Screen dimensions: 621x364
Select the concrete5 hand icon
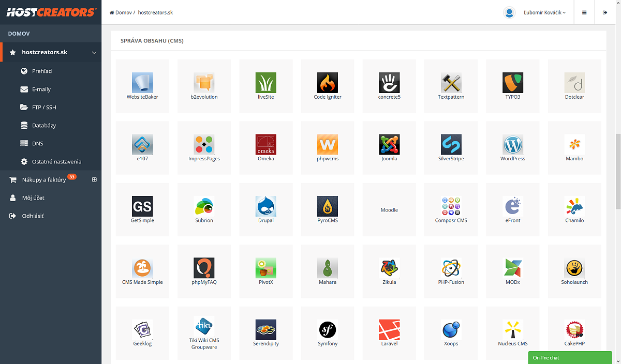click(x=389, y=83)
